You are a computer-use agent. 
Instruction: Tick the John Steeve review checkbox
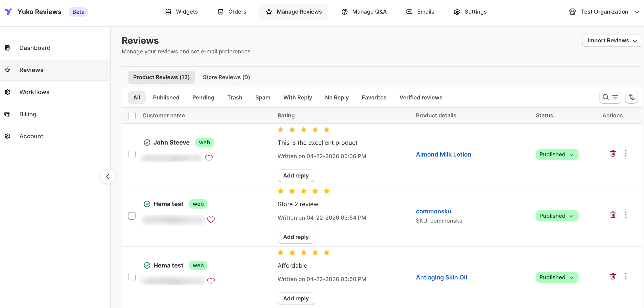(132, 154)
